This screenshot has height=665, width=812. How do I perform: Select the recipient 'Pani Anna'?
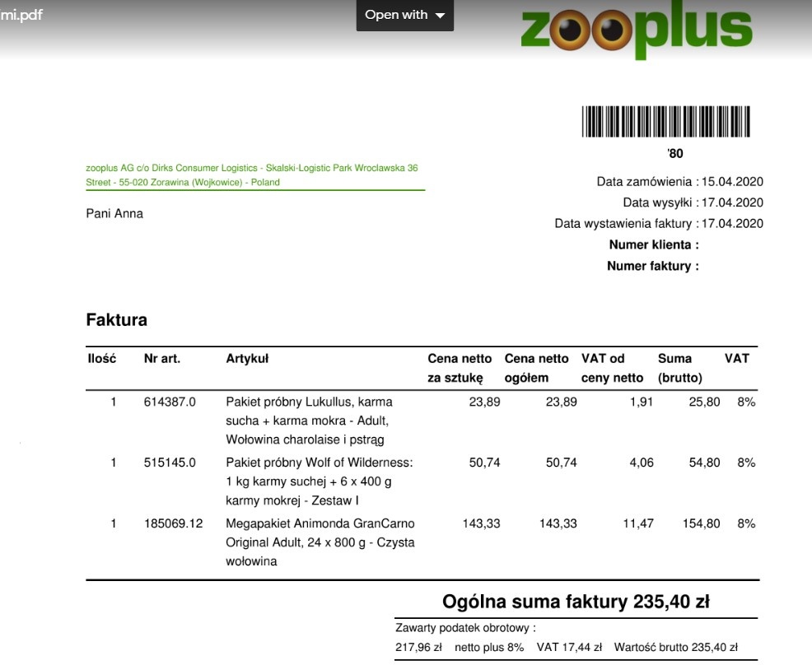114,214
